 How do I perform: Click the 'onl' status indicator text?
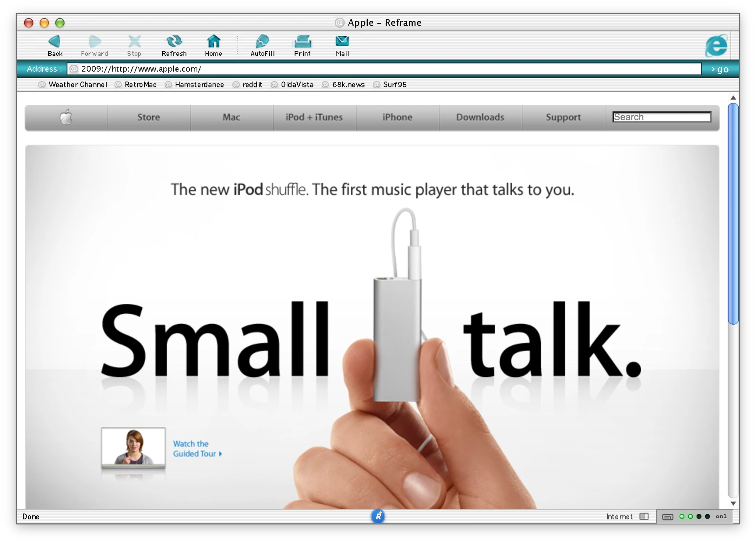click(721, 517)
